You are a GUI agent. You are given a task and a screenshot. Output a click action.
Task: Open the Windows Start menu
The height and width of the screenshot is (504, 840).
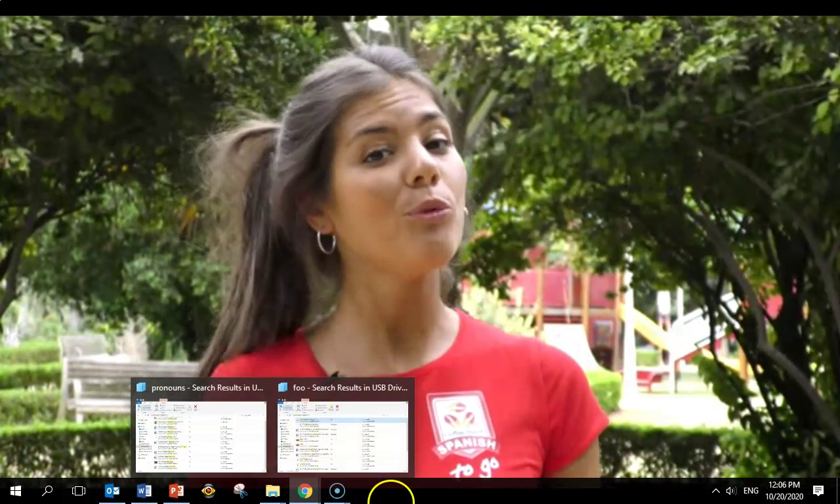pyautogui.click(x=16, y=491)
